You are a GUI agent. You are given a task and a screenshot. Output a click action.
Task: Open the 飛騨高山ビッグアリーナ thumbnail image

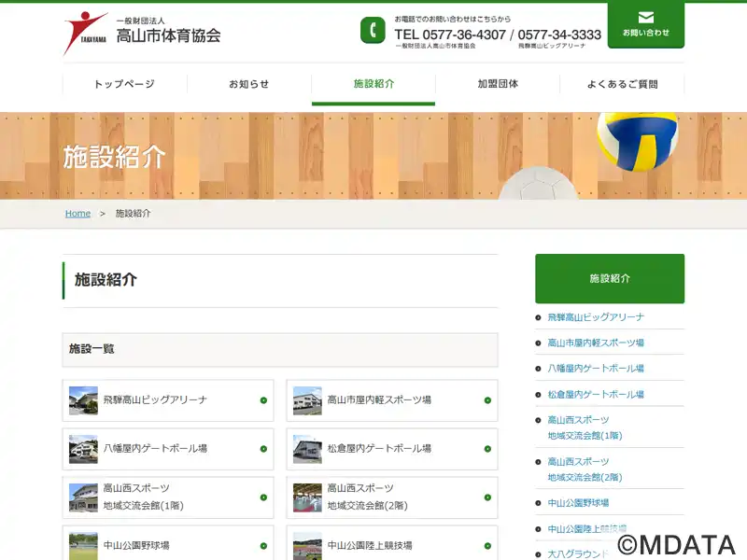pyautogui.click(x=83, y=400)
